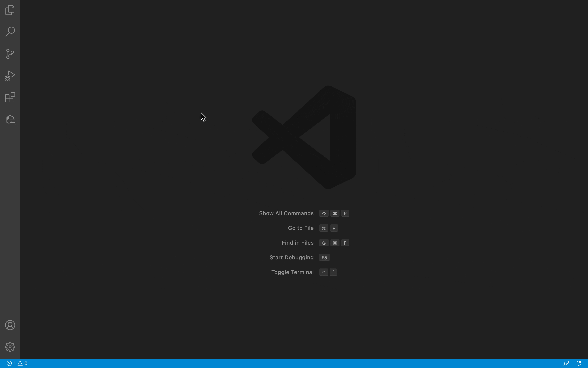The height and width of the screenshot is (368, 588).
Task: Open the Source Control view
Action: 10,54
